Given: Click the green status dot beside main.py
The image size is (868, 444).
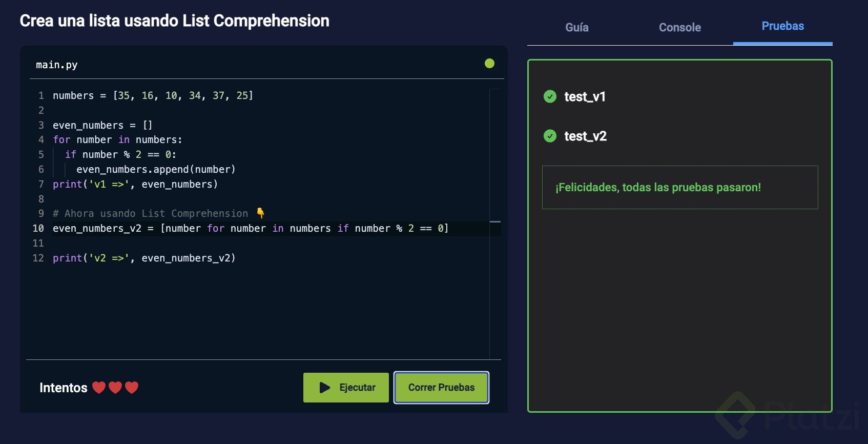Looking at the screenshot, I should pos(489,63).
